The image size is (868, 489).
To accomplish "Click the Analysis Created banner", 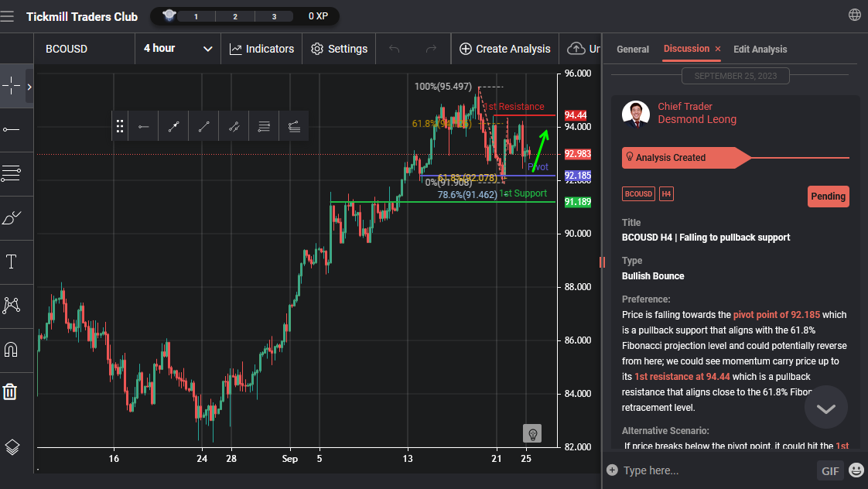I will click(x=686, y=158).
